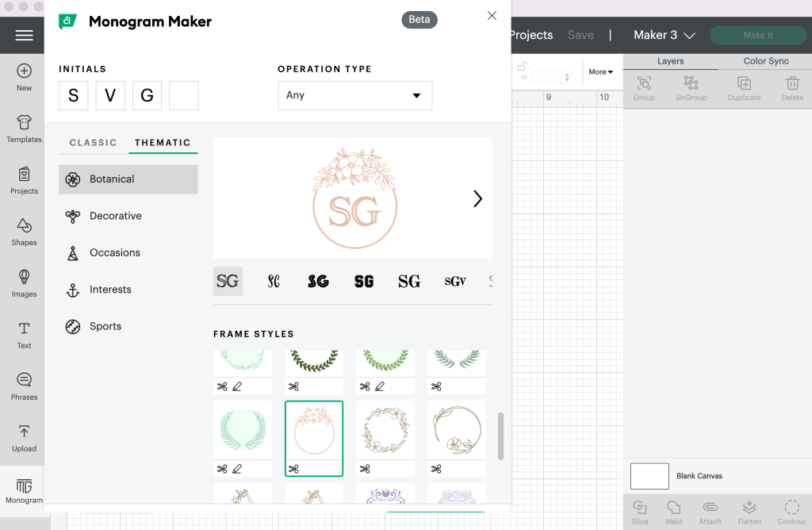Switch to the Color Sync tab
The image size is (812, 530).
point(764,60)
